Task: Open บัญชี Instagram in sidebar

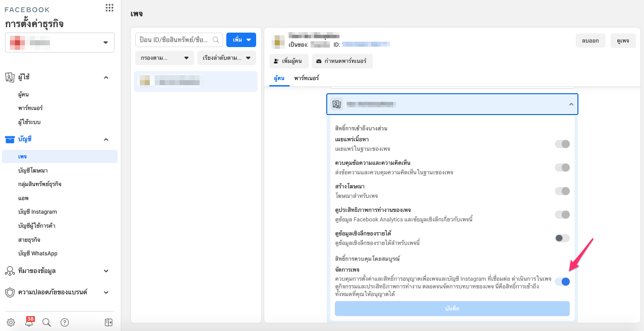Action: [38, 212]
